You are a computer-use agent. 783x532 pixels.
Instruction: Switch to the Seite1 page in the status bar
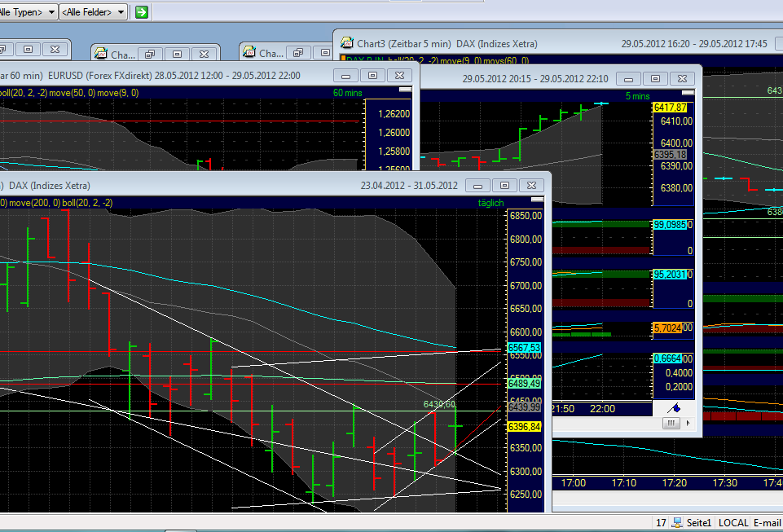697,522
